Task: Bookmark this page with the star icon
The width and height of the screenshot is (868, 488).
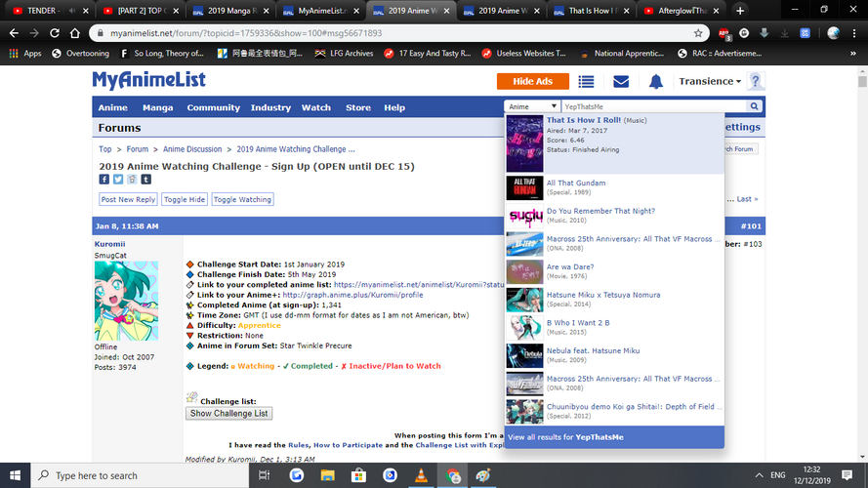Action: tap(696, 32)
